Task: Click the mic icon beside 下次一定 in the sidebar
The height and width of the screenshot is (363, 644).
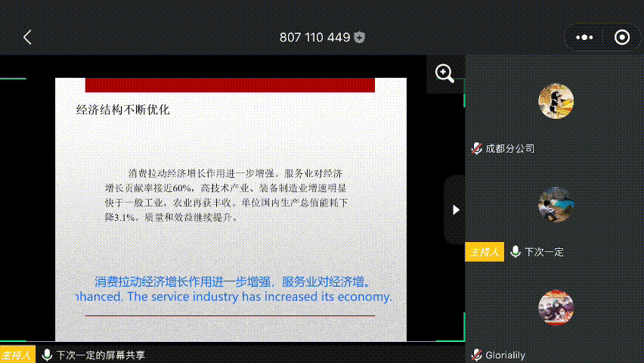Action: [516, 252]
